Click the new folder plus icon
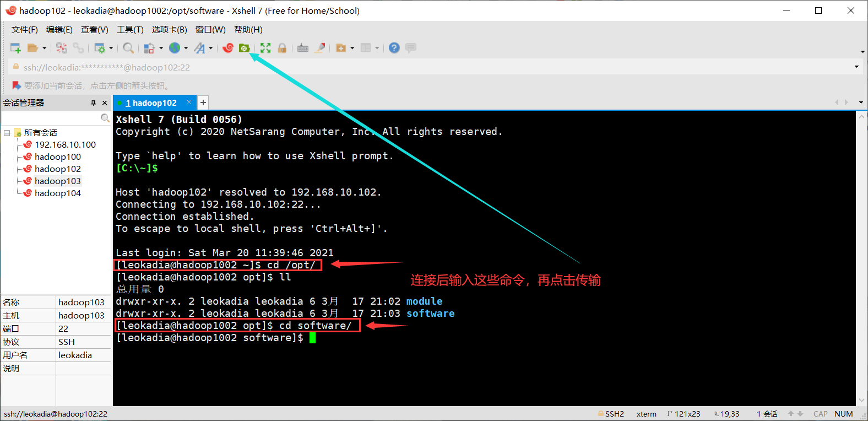 tap(341, 48)
